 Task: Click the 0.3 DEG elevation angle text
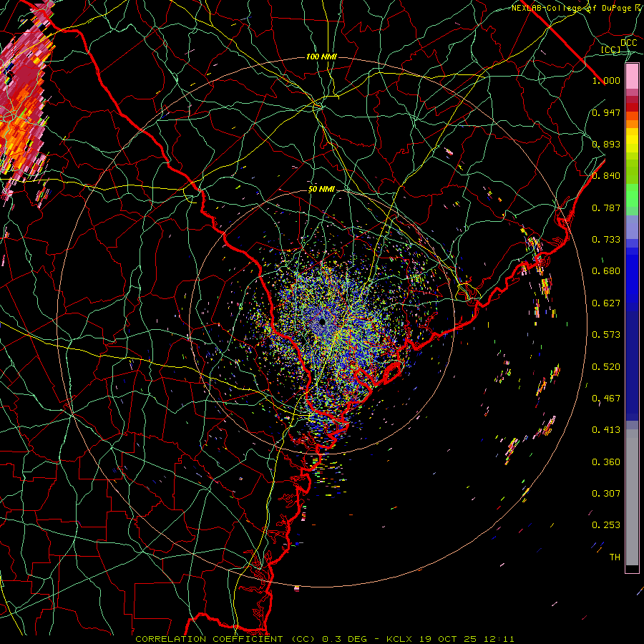[344, 639]
